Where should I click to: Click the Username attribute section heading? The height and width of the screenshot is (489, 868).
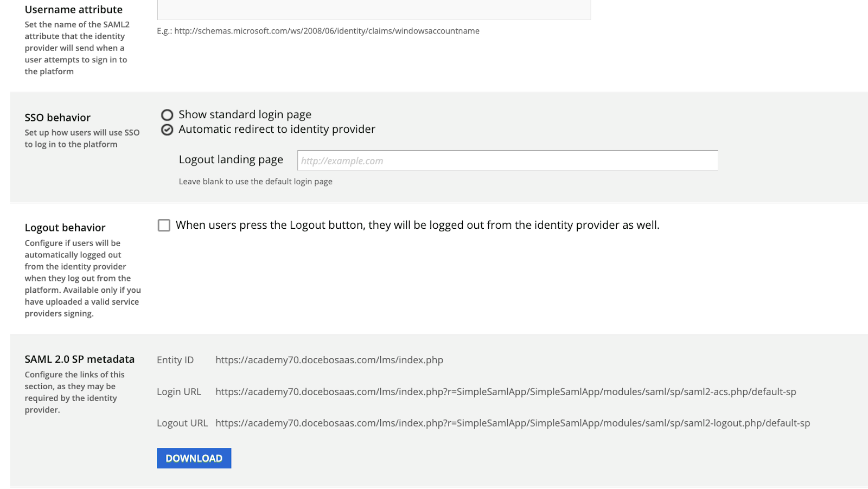[73, 10]
